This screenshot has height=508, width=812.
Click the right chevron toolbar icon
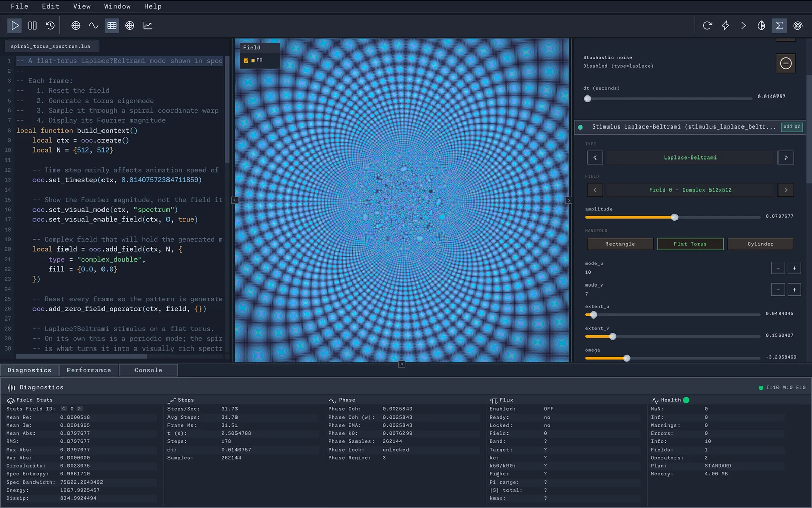(x=743, y=25)
